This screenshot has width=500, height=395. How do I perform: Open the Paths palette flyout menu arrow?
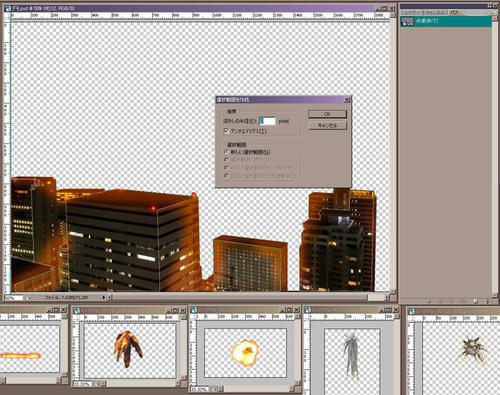pos(495,12)
